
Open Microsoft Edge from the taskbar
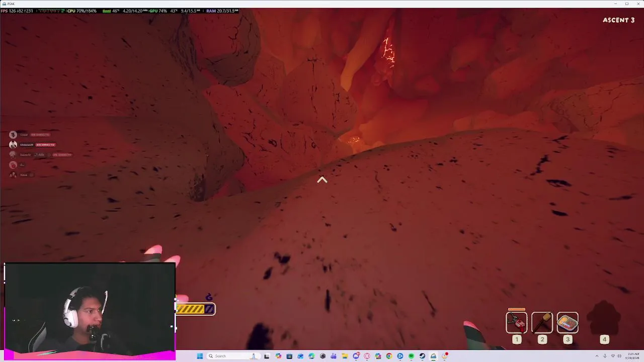tap(312, 356)
